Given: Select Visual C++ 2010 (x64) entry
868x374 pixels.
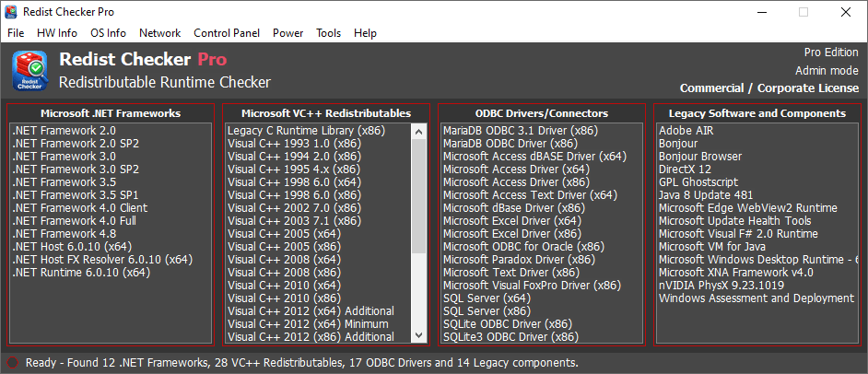Looking at the screenshot, I should coord(285,285).
